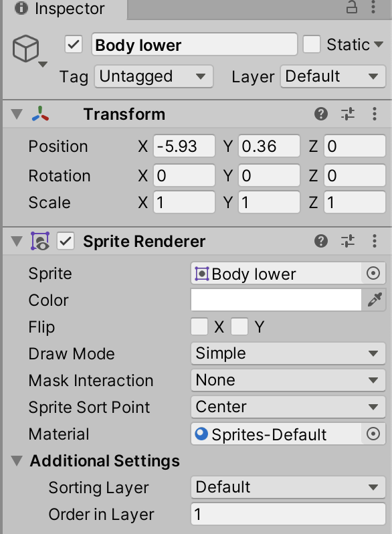Click the Inspector lock icon
This screenshot has height=534, width=392.
pyautogui.click(x=351, y=7)
